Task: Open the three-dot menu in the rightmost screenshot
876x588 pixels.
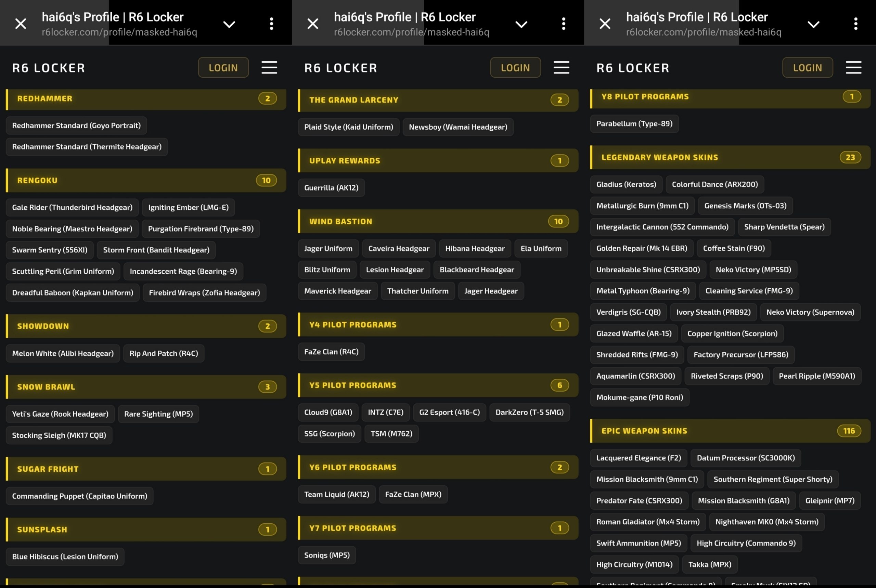Action: coord(856,24)
